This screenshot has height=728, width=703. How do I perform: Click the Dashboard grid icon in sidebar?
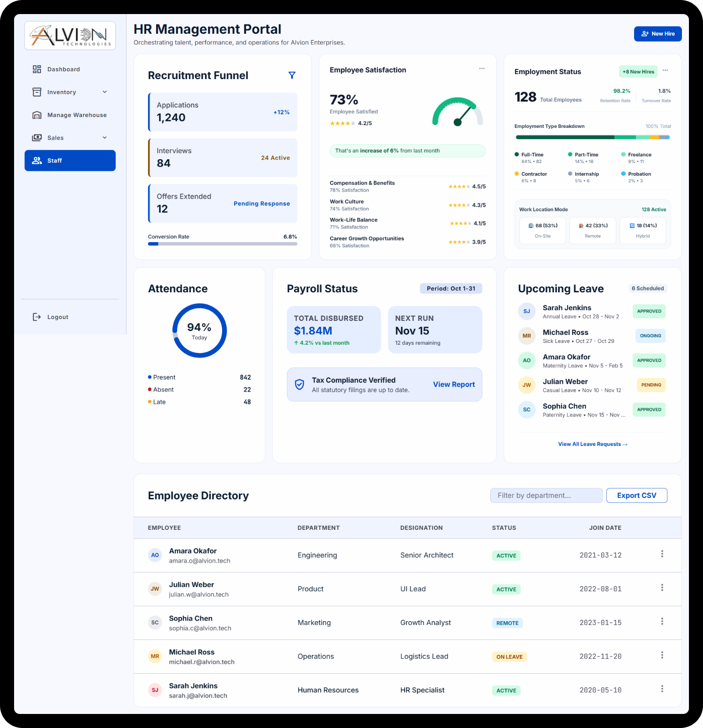37,69
